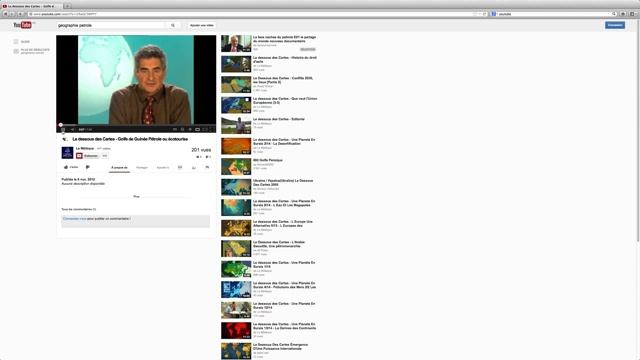Click the blue Connexion button at the top right
Image resolution: width=640 pixels, height=360 pixels.
click(x=615, y=25)
